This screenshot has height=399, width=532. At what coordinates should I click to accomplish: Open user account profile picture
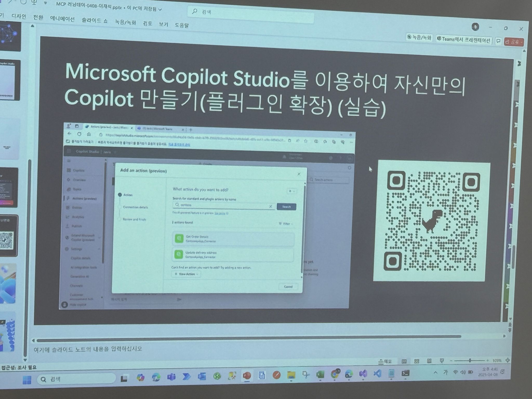(475, 26)
